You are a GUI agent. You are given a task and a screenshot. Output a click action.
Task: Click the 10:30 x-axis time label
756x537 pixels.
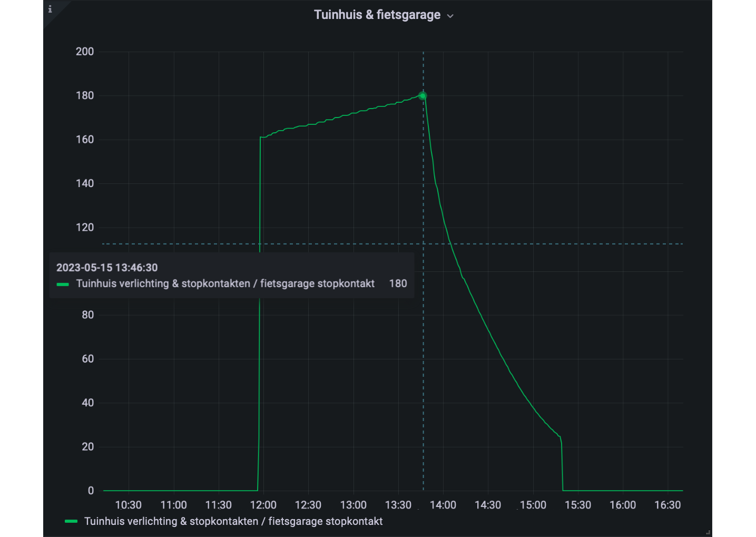click(x=129, y=505)
